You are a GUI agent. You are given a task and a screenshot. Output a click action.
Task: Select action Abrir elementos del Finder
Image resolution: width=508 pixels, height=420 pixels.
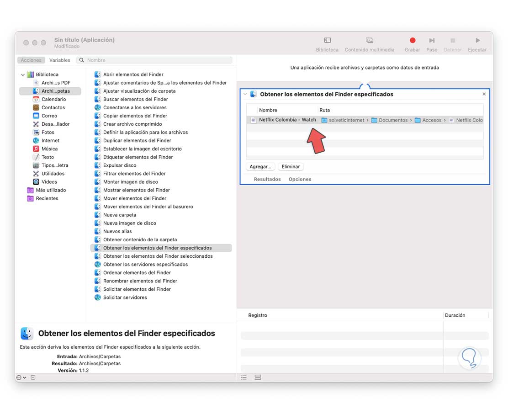[129, 74]
